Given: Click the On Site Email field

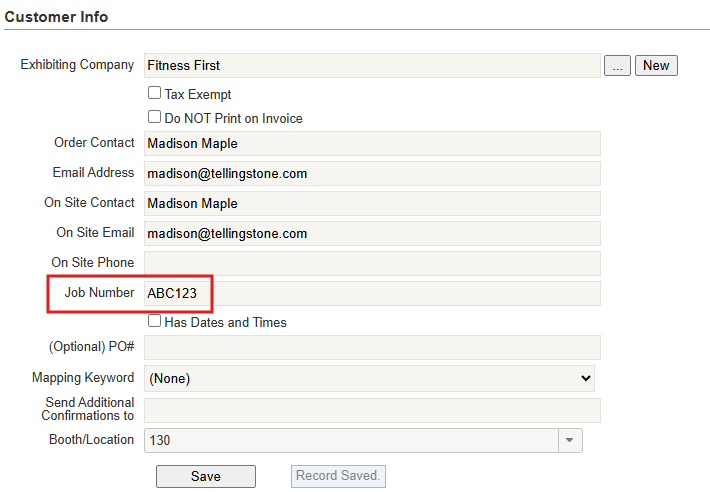Looking at the screenshot, I should (372, 234).
